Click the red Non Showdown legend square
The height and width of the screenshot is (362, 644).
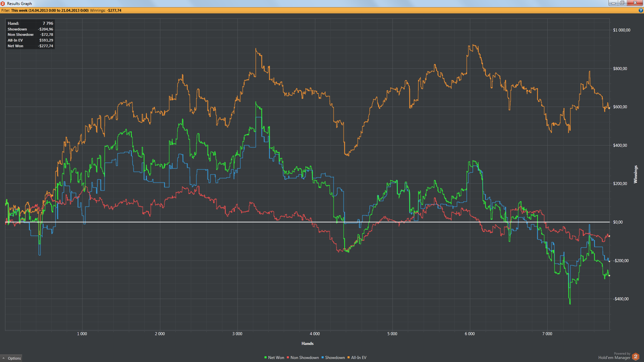pos(288,358)
